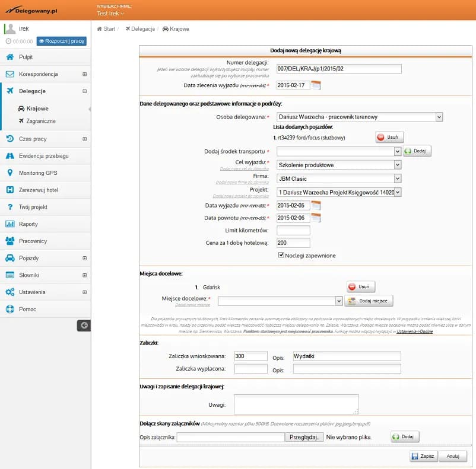Viewport: 476px width, 469px height.
Task: Click the Pomoc lifebuoy icon
Action: 9,310
